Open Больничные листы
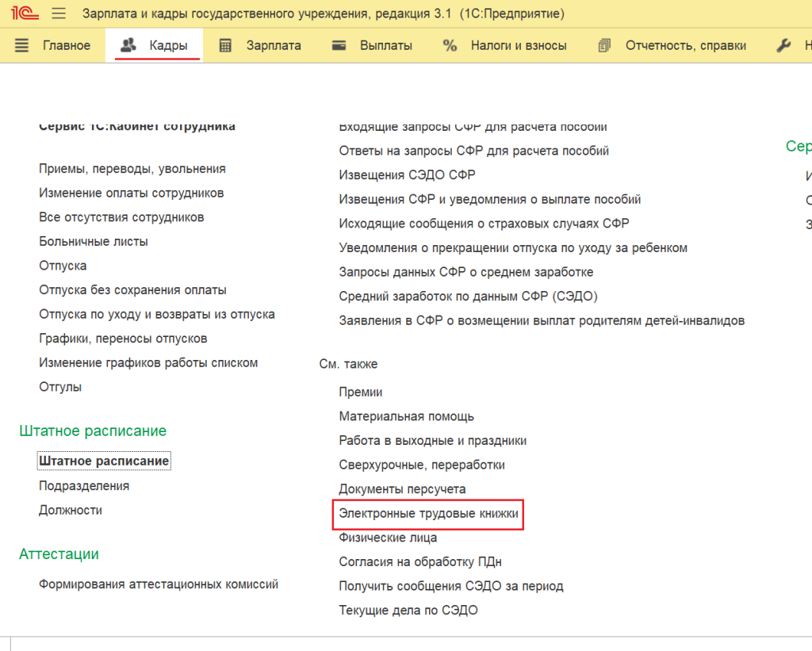The image size is (812, 651). click(94, 241)
